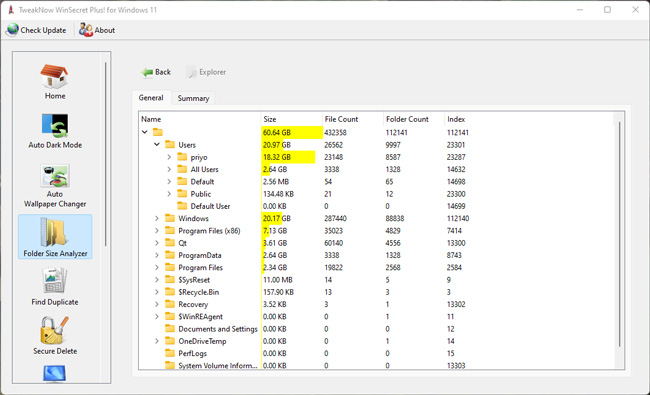This screenshot has width=650, height=395.
Task: Click the green Back arrow icon
Action: coord(147,72)
